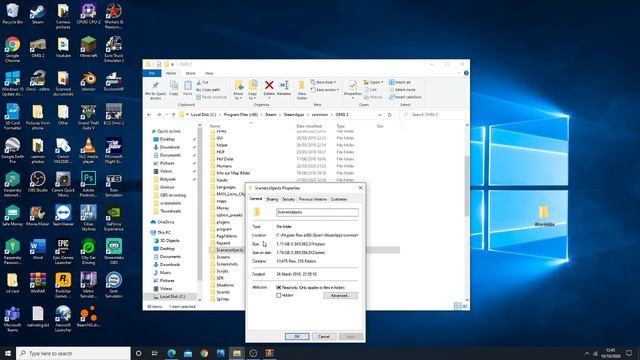640x360 pixels.
Task: Open Microsoft Edge from the taskbar
Action: (171, 353)
